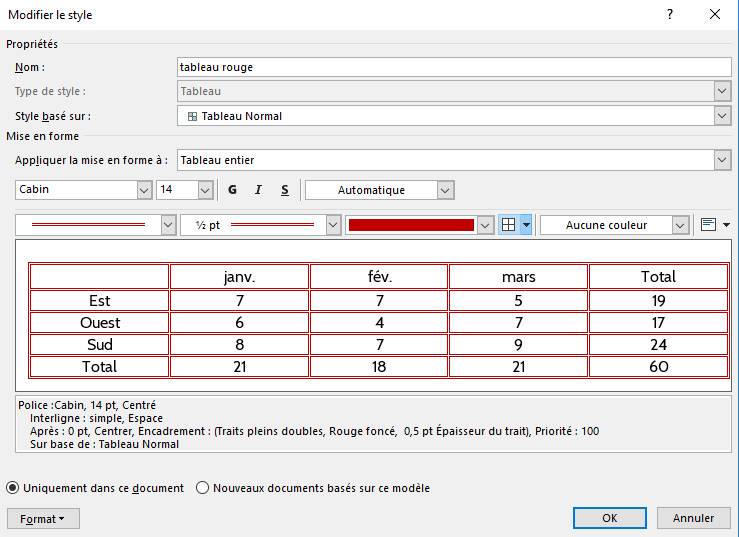This screenshot has width=739, height=537.
Task: Open the borders type dropdown arrow
Action: (526, 225)
